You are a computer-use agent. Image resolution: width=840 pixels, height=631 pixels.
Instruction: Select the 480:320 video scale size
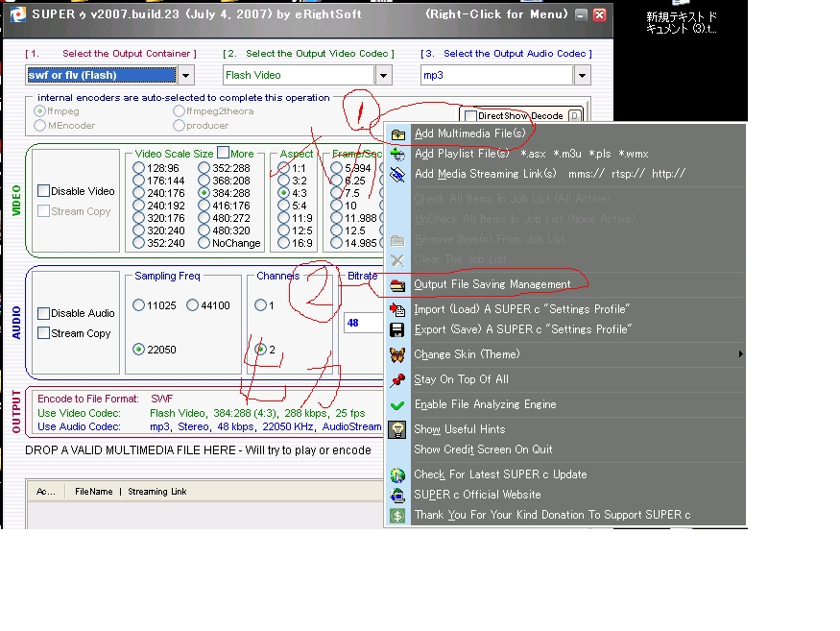(204, 231)
